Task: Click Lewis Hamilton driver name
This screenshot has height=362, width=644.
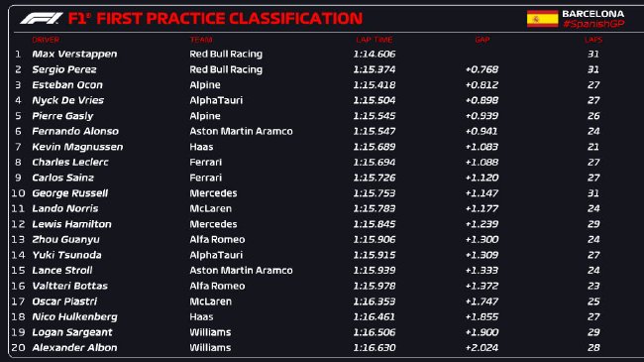Action: [x=72, y=224]
